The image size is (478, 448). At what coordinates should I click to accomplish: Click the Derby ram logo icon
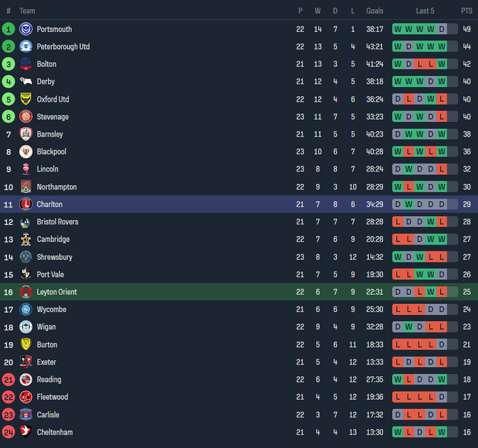[26, 82]
